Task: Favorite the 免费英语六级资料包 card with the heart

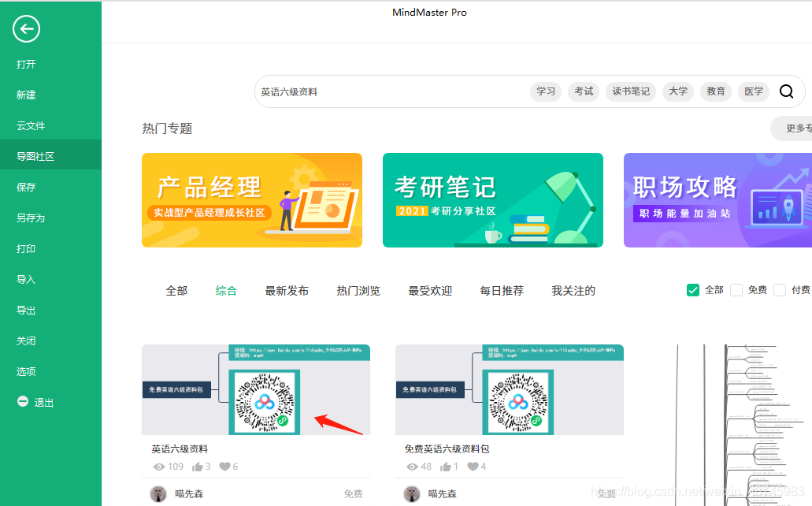Action: pos(473,467)
